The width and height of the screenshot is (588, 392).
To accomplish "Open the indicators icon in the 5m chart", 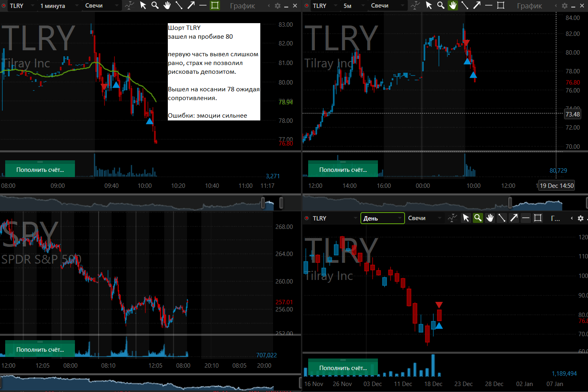I will click(x=415, y=6).
